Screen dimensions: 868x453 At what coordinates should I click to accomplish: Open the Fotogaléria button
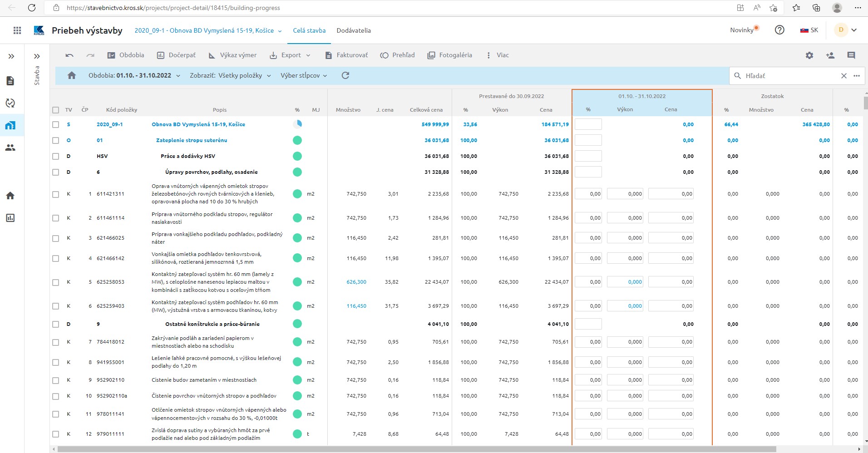[450, 55]
